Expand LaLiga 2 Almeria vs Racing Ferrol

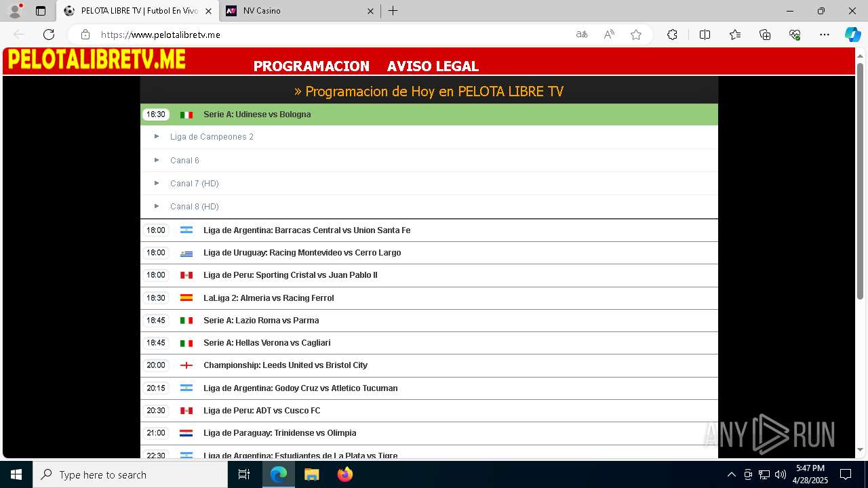point(429,298)
